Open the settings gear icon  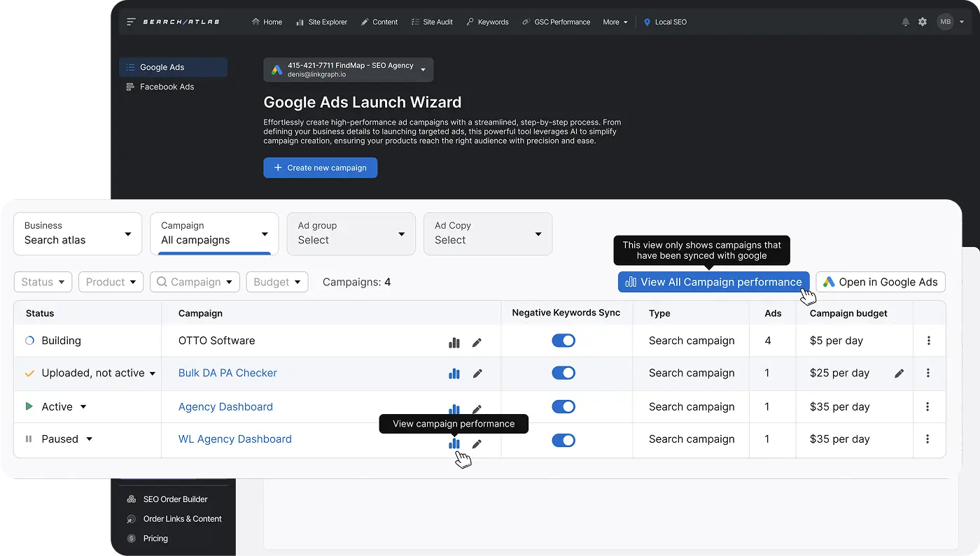(x=923, y=22)
